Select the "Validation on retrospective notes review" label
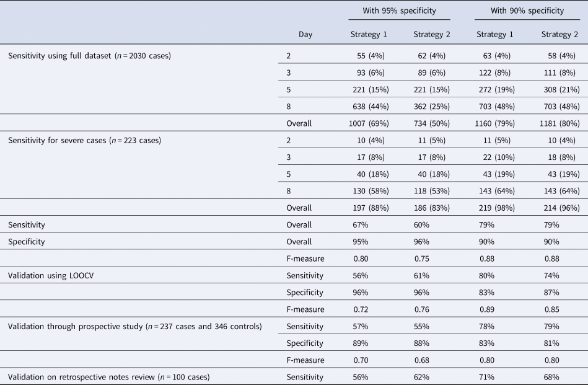The image size is (588, 385). (x=109, y=377)
